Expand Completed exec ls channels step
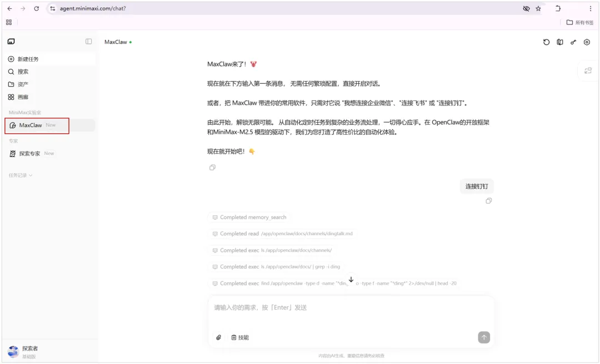 click(x=272, y=250)
